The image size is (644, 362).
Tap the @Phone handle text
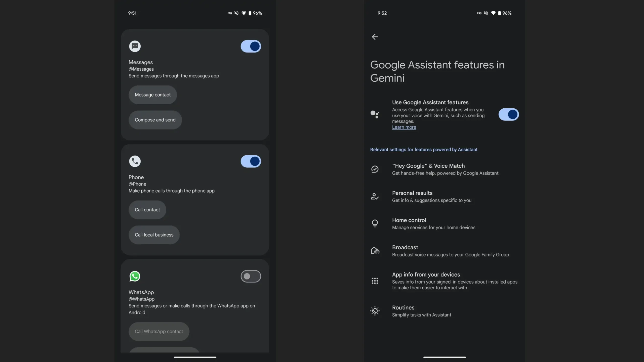137,184
